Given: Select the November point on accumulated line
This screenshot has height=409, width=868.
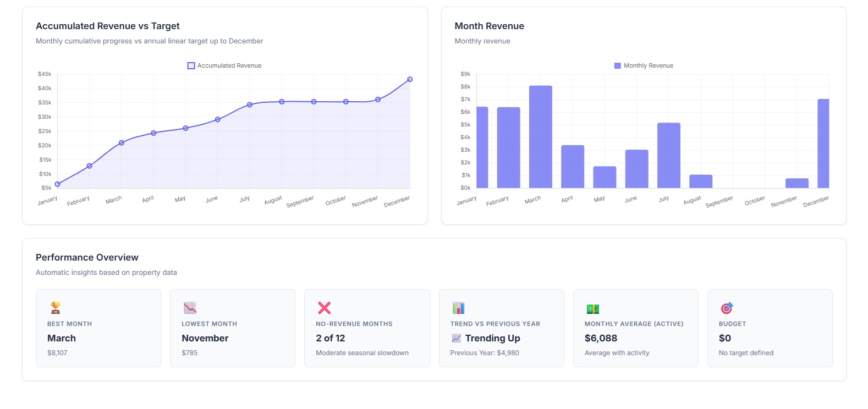Looking at the screenshot, I should [x=378, y=100].
